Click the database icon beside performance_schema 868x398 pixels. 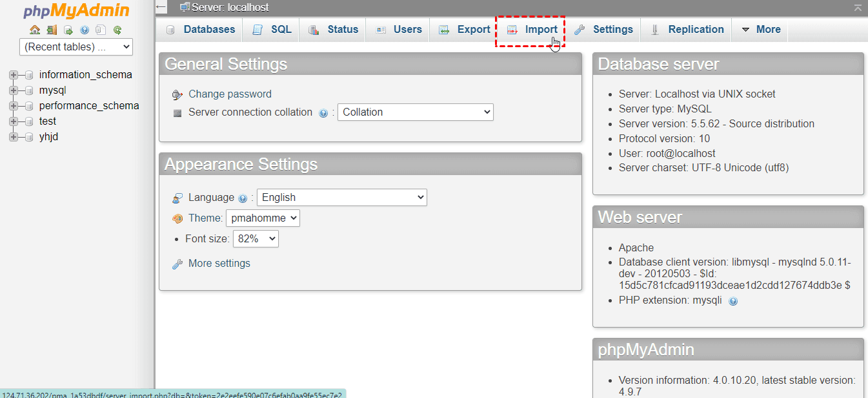coord(29,106)
